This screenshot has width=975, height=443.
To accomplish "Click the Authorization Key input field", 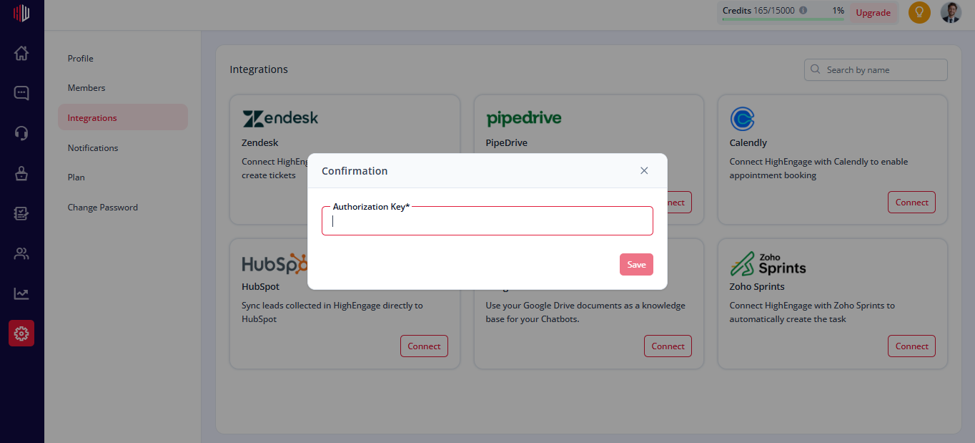I will (x=487, y=221).
